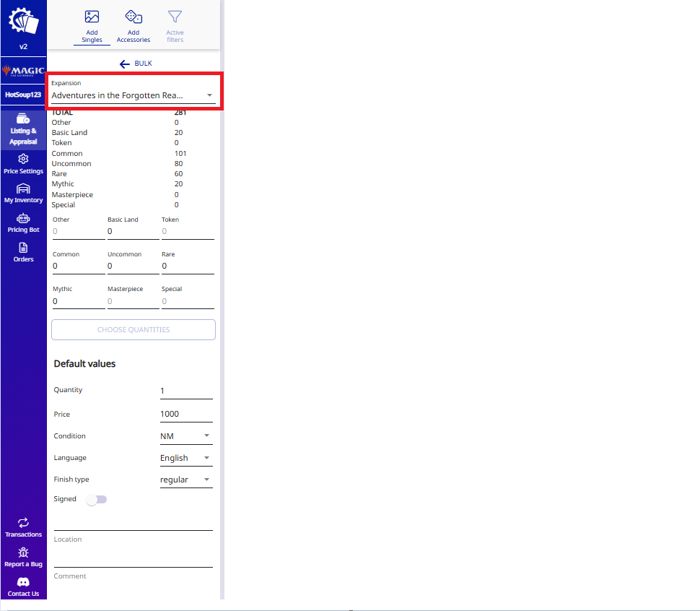Select the Magic game logo
The image size is (700, 611).
pos(23,71)
